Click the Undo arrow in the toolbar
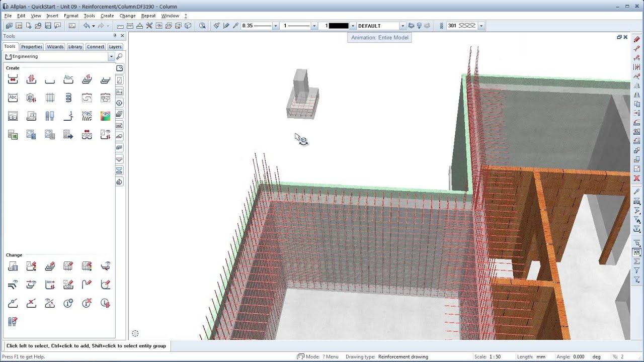This screenshot has width=644, height=362. pos(87,26)
